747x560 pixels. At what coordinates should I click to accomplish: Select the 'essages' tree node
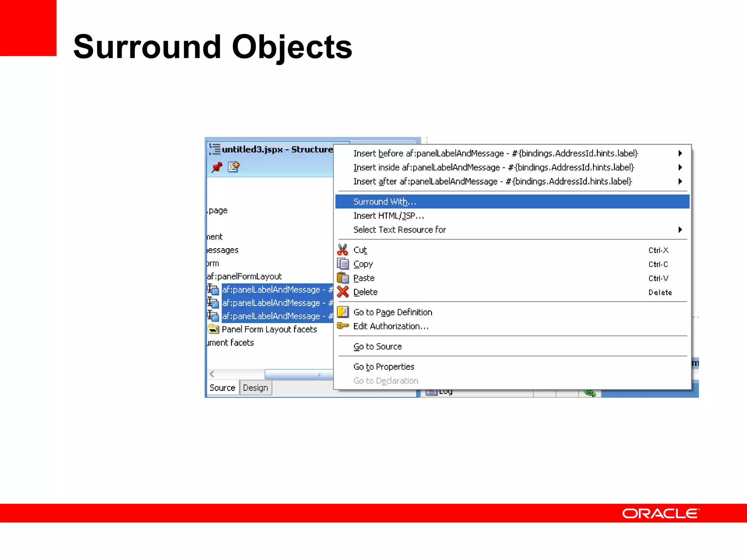(222, 250)
